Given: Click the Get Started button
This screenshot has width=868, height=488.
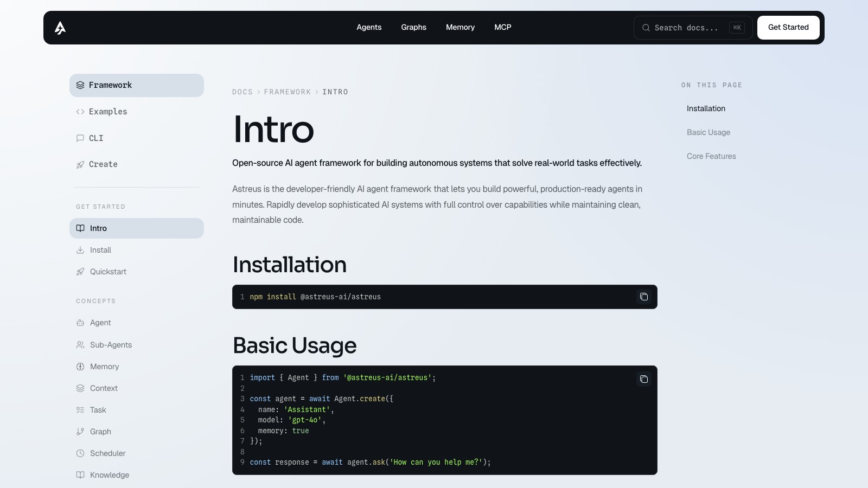Looking at the screenshot, I should [x=788, y=28].
